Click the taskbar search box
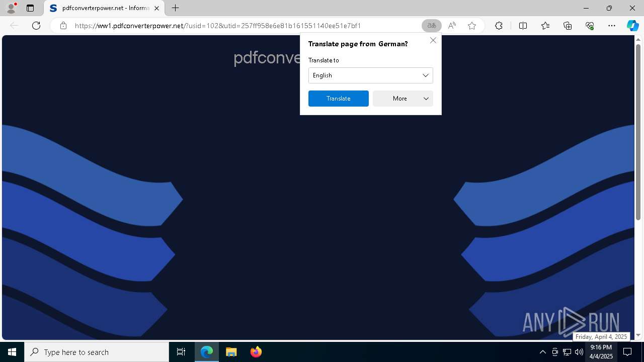Image resolution: width=644 pixels, height=362 pixels. [97, 352]
